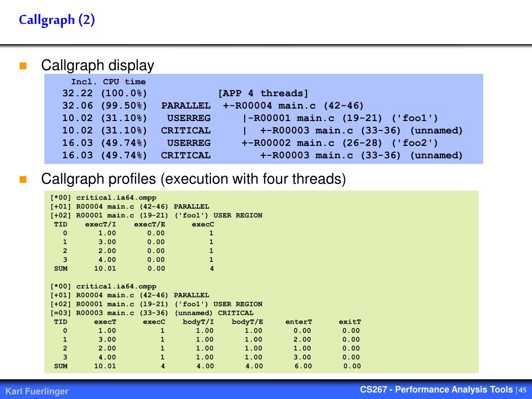Click the '16.03 (49.74%)' USERREG value
532x399 pixels.
[104, 143]
